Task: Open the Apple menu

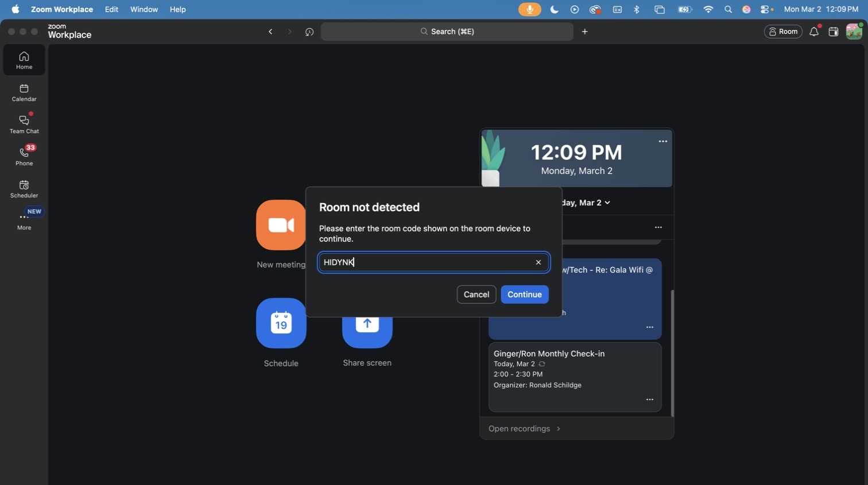Action: point(15,9)
